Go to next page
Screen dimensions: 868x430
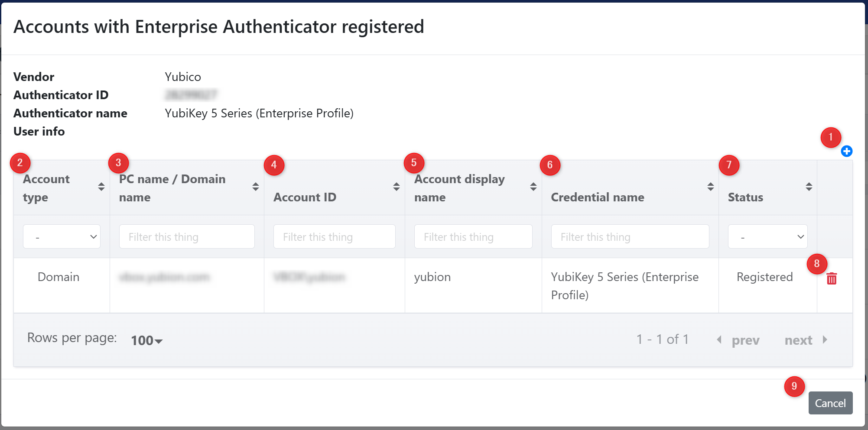(806, 340)
